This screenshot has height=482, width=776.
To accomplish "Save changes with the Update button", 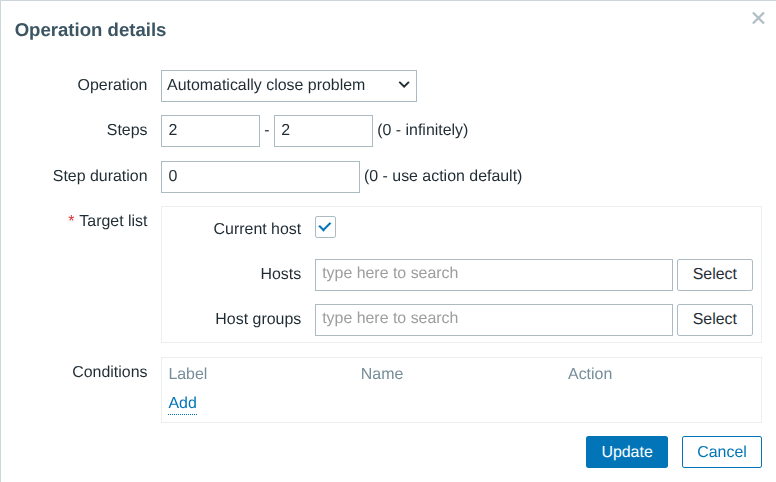I will coord(626,452).
